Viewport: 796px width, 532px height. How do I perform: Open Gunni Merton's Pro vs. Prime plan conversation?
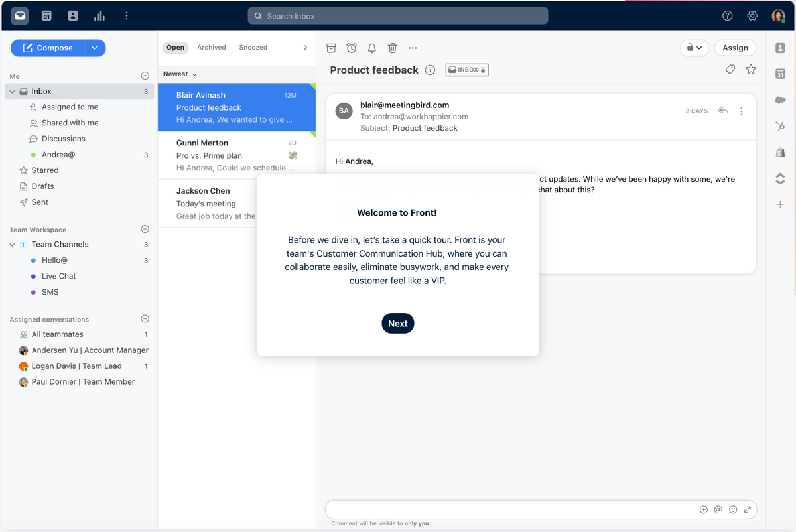tap(237, 155)
